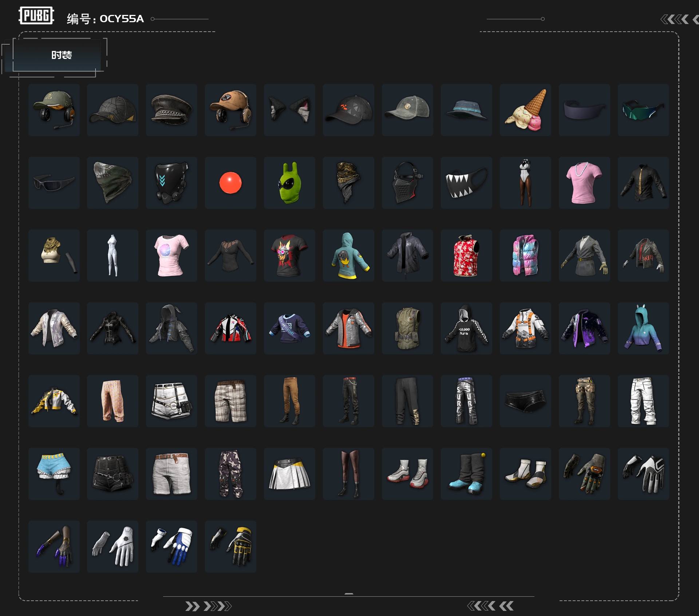
Task: Select the black boots with blue soles
Action: point(466,474)
